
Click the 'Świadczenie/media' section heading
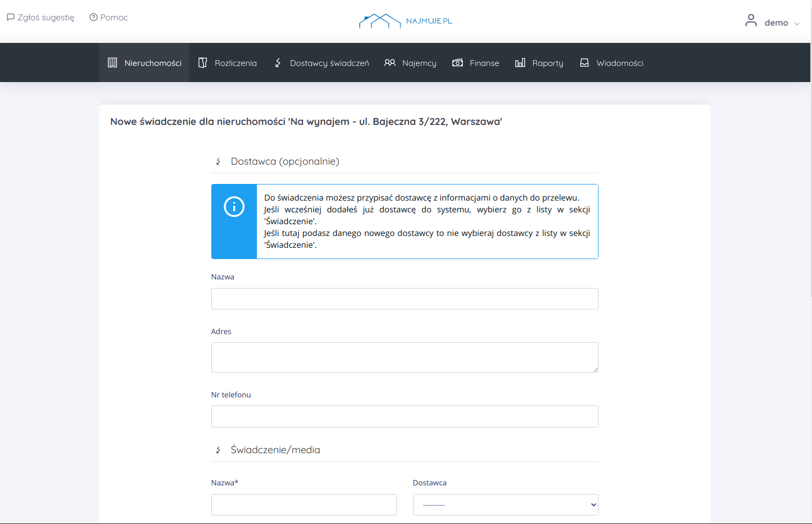pyautogui.click(x=275, y=450)
